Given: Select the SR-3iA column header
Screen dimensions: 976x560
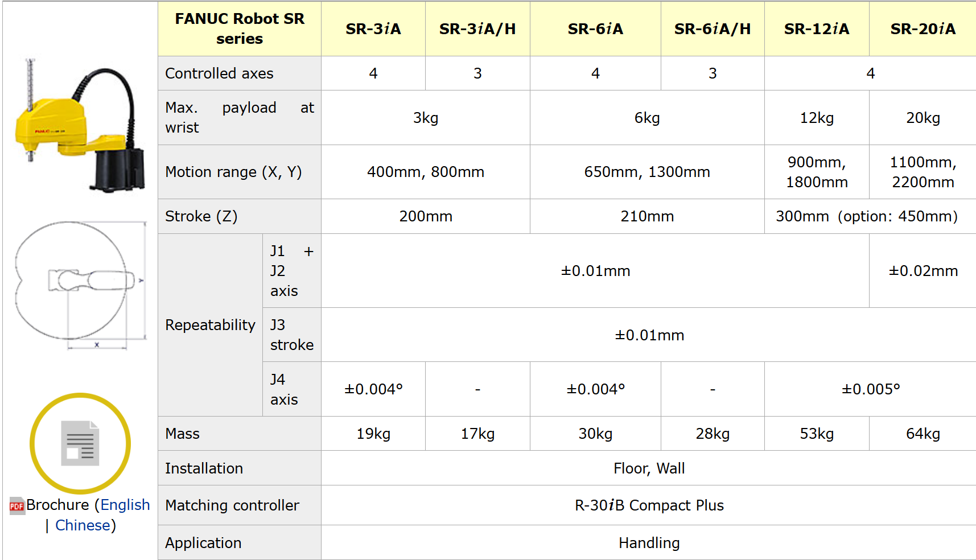Looking at the screenshot, I should click(x=373, y=28).
